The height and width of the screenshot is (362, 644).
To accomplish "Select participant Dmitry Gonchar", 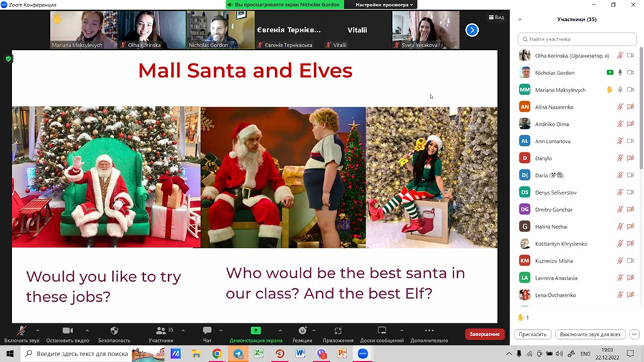I will click(x=577, y=210).
